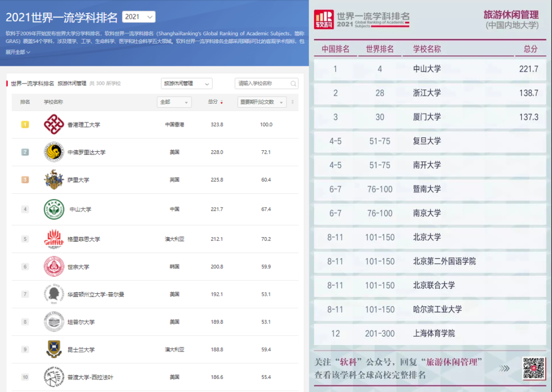Open 中山大学 link in left table

[80, 210]
